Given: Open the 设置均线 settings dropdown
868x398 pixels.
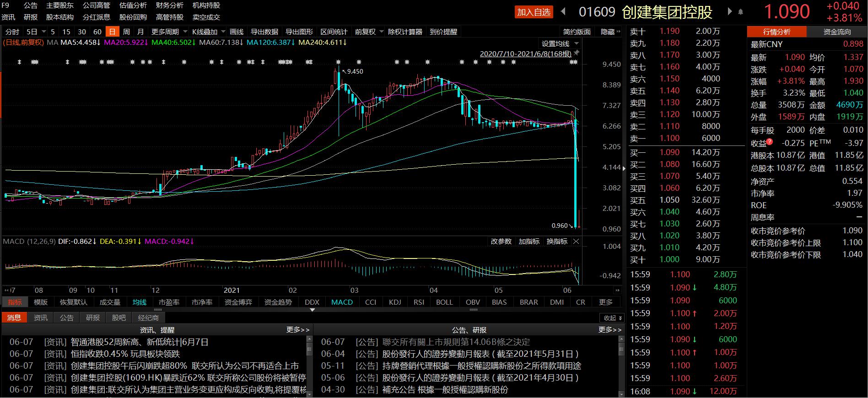Looking at the screenshot, I should point(577,43).
